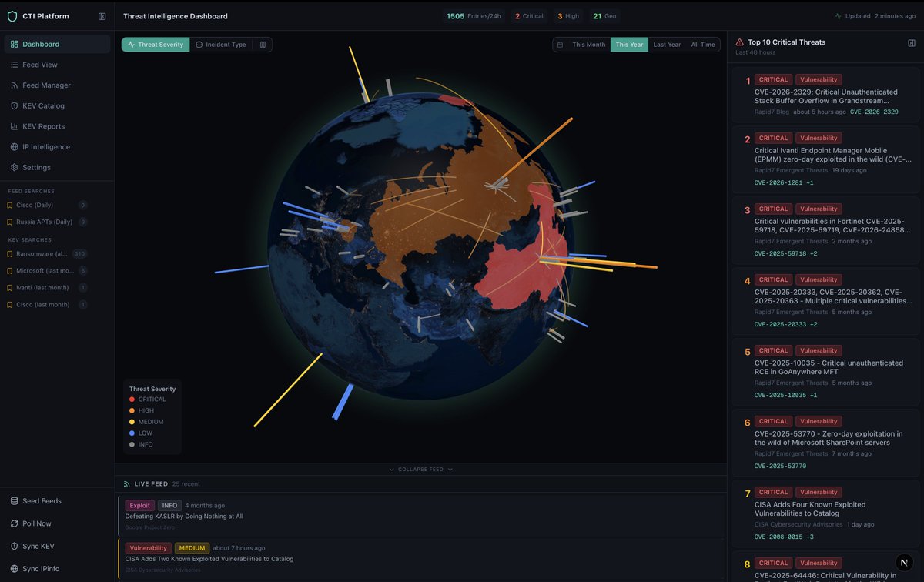The image size is (924, 582).
Task: Expand the +3 CVEs beside CVE-2008-0015
Action: pos(810,537)
